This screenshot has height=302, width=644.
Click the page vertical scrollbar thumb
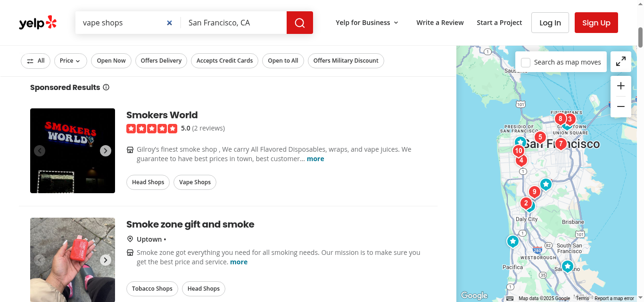(x=640, y=38)
